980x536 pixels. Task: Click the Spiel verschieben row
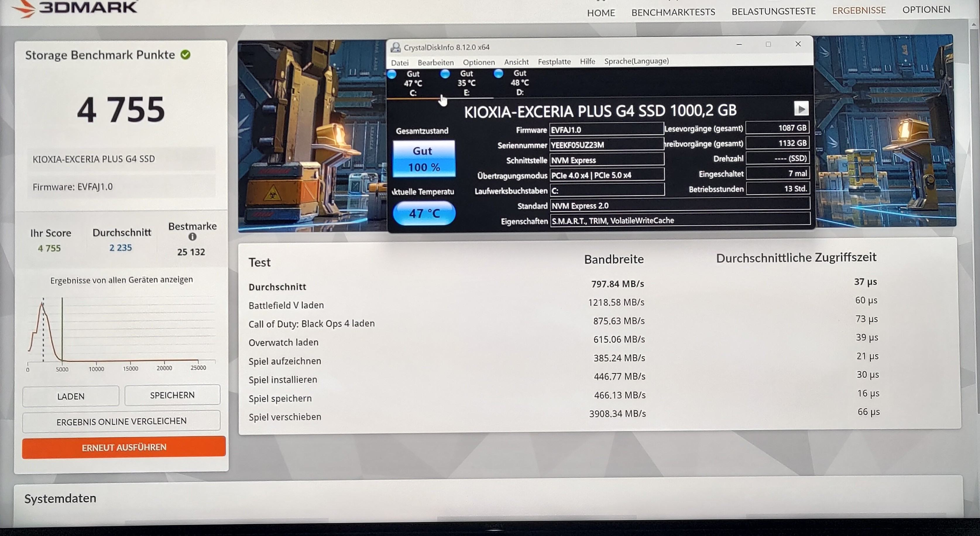(564, 415)
